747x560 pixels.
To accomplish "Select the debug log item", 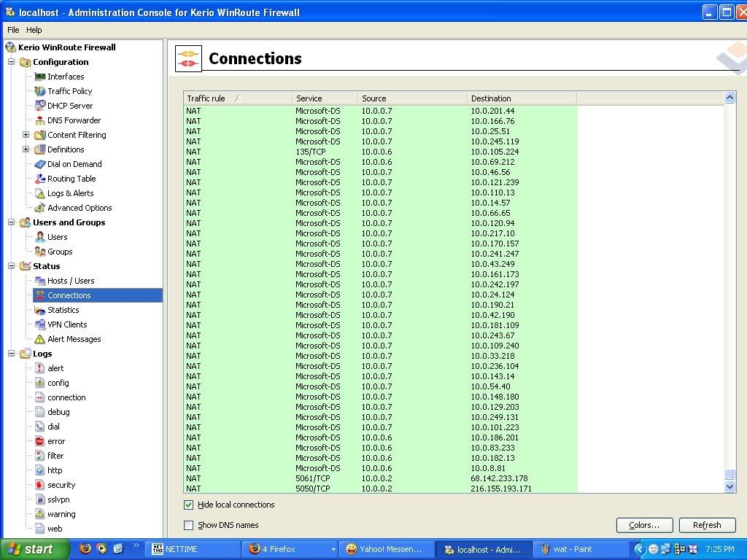I will [x=58, y=412].
